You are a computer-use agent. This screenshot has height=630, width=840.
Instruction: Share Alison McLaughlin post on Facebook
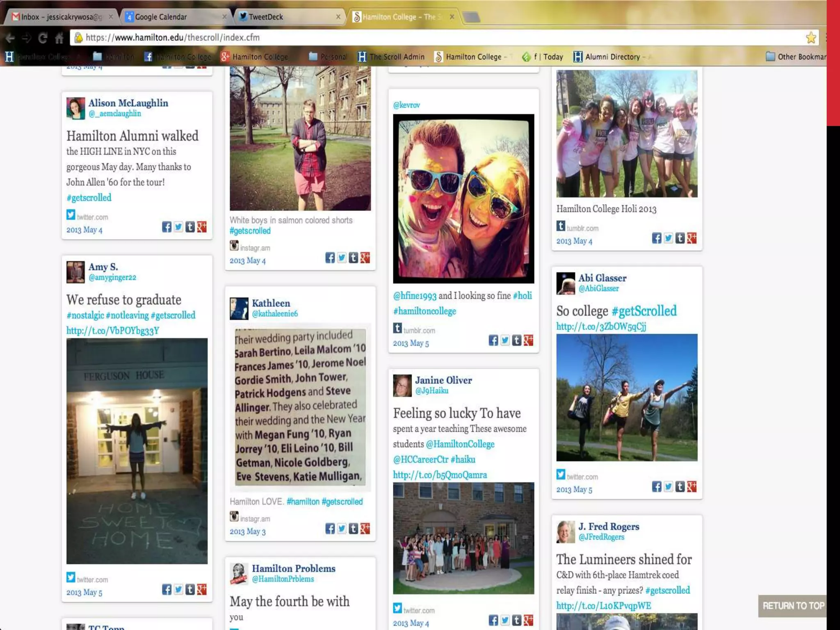[167, 227]
